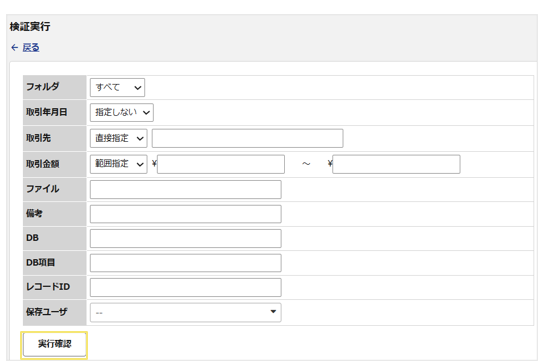
Task: Click the 戻る back link
Action: click(31, 47)
